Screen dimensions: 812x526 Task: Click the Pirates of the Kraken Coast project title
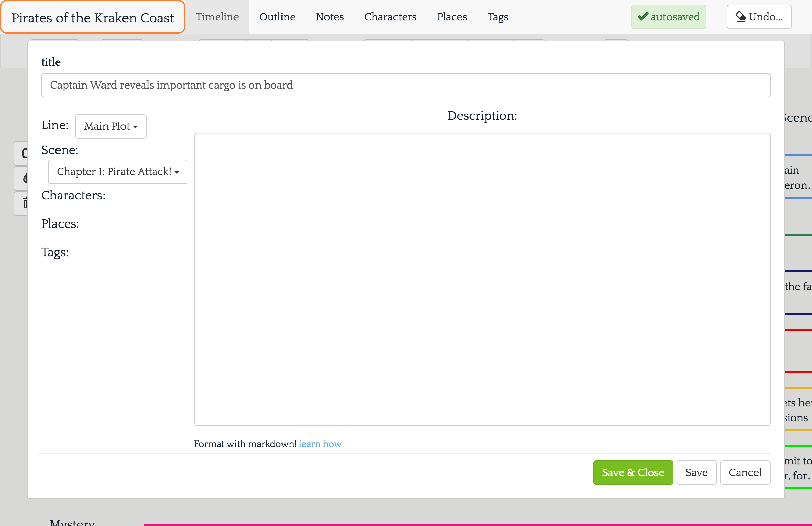tap(92, 17)
